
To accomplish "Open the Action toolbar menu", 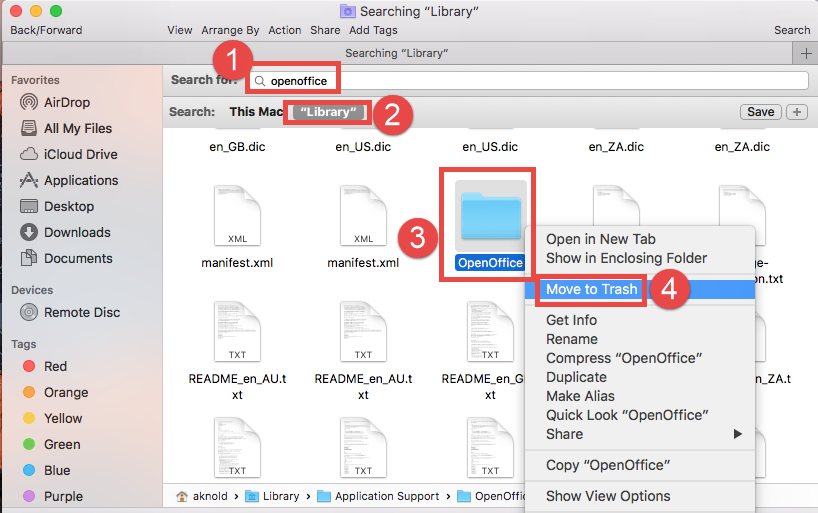I will coord(285,30).
